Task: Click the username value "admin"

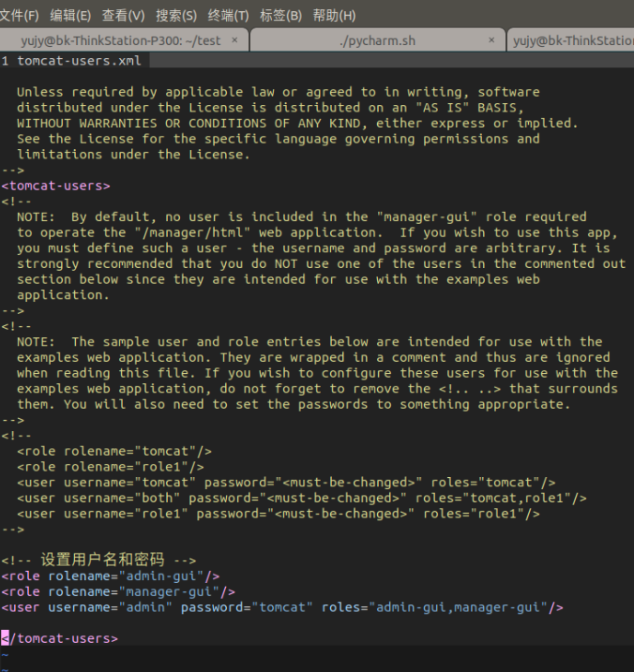Action: coord(146,607)
